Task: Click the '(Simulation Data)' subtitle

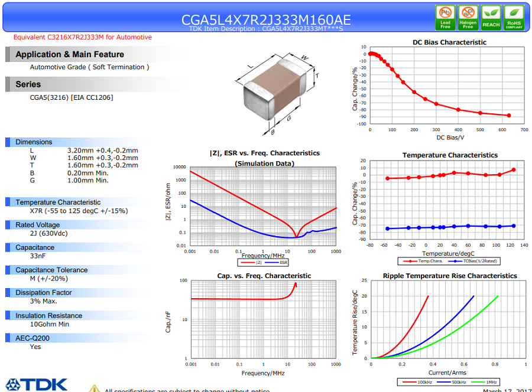Action: (265, 164)
